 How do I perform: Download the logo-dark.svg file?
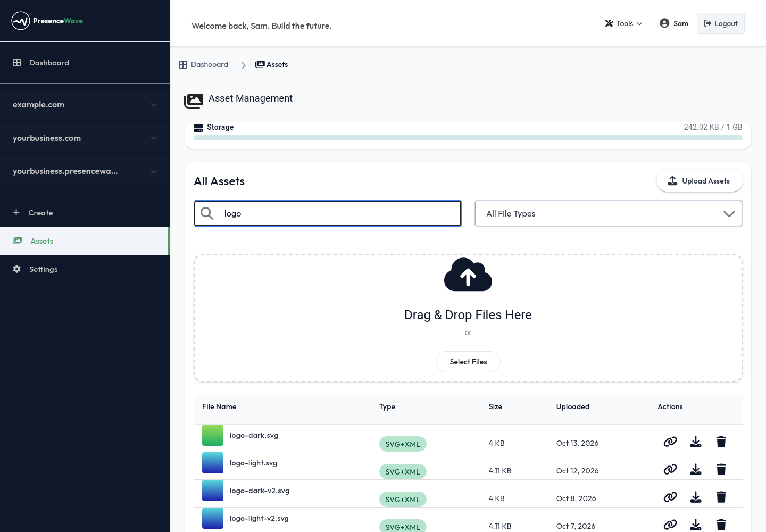(696, 442)
